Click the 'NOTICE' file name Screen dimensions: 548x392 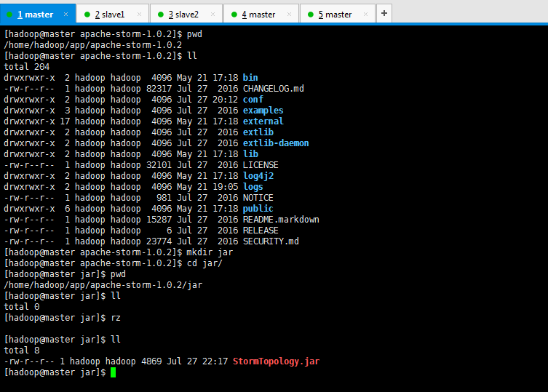[x=258, y=198]
